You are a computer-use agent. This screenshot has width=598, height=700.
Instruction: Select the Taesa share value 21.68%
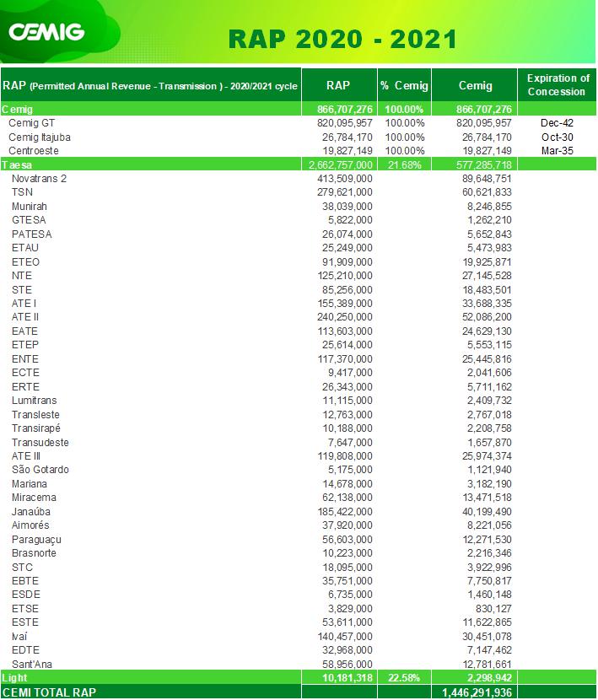tap(404, 164)
